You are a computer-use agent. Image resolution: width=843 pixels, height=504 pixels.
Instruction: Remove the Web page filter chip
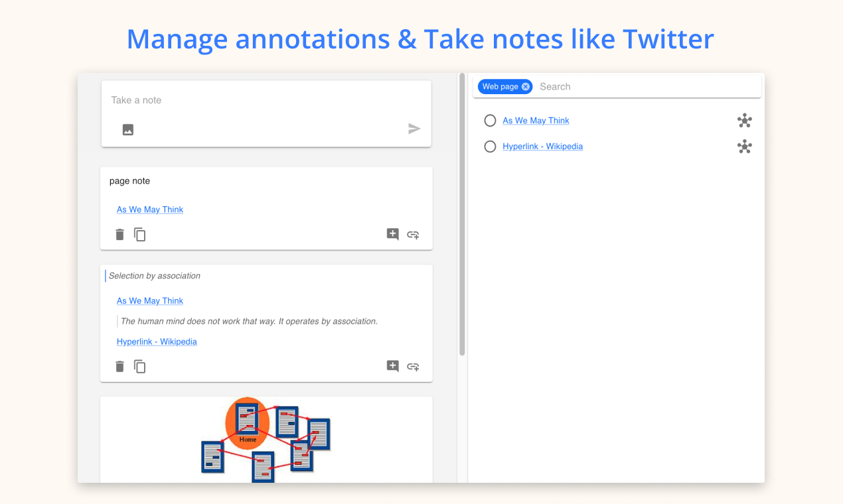526,86
